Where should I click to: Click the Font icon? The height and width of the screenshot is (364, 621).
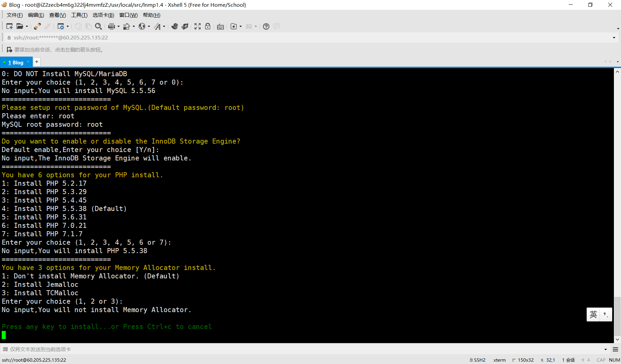coord(157,26)
